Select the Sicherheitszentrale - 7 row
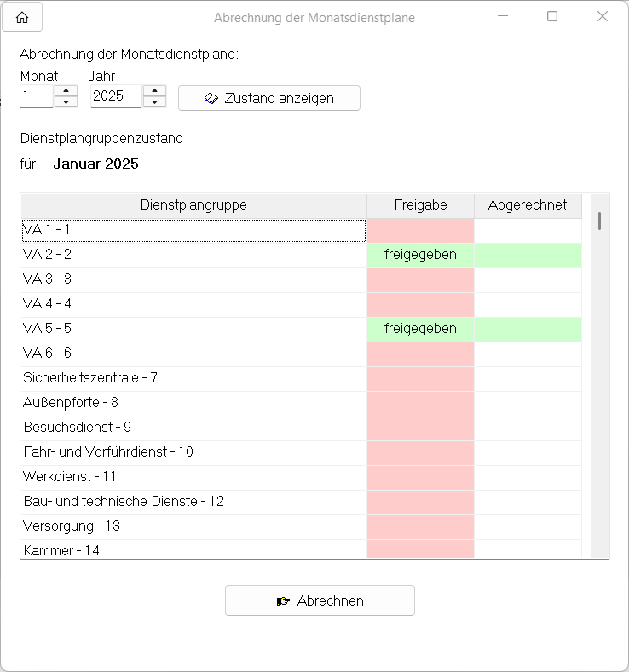The height and width of the screenshot is (672, 629). pyautogui.click(x=193, y=378)
